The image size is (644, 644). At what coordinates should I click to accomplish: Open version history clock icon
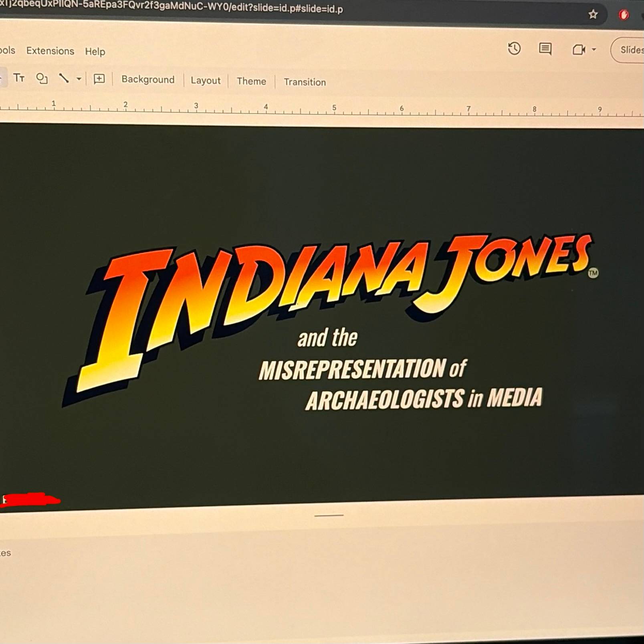514,48
